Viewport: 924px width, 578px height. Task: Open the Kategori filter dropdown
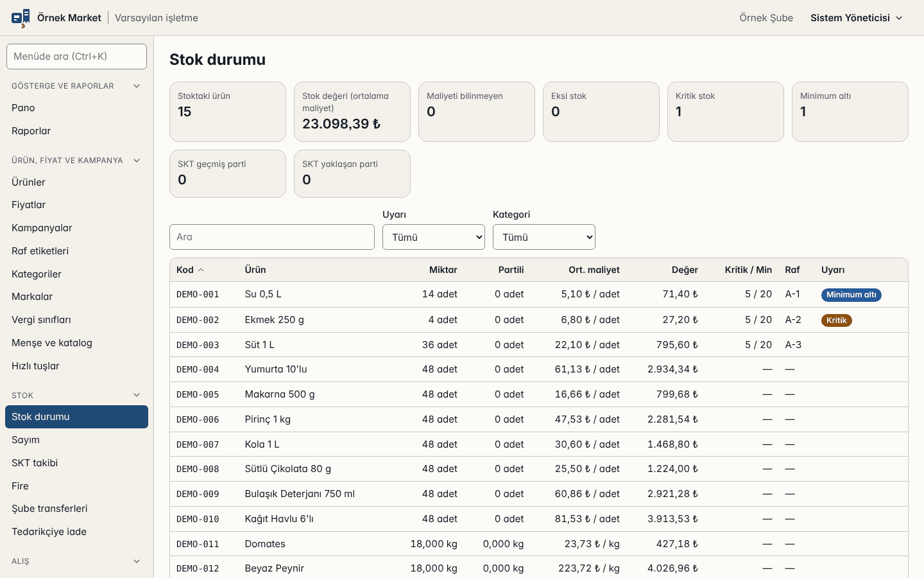point(544,237)
